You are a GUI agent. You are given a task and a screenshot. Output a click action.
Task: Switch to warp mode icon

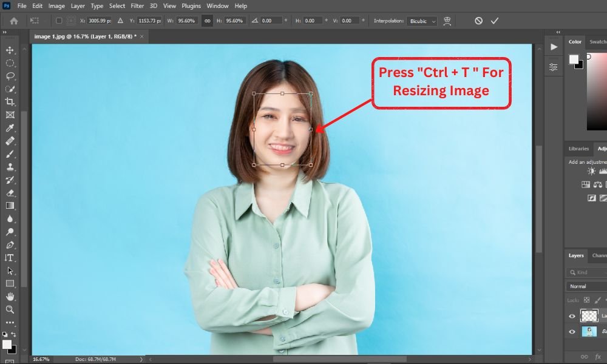pos(447,21)
